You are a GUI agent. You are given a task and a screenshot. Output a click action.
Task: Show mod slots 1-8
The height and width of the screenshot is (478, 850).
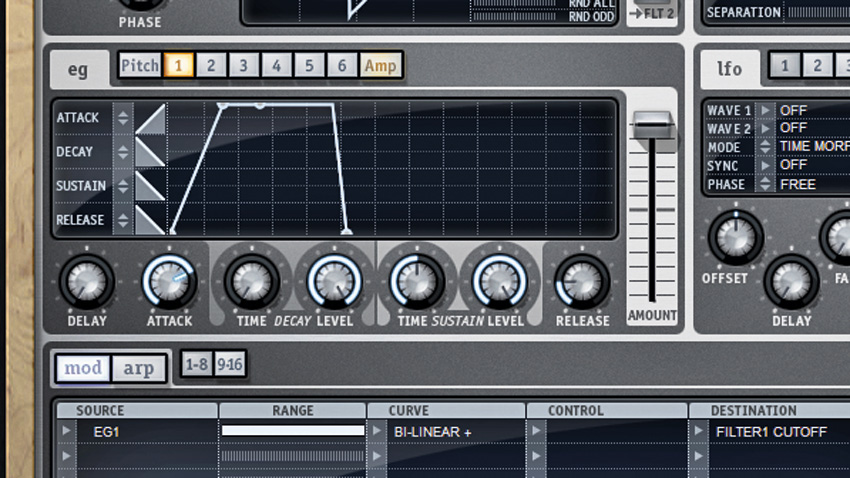[x=197, y=365]
